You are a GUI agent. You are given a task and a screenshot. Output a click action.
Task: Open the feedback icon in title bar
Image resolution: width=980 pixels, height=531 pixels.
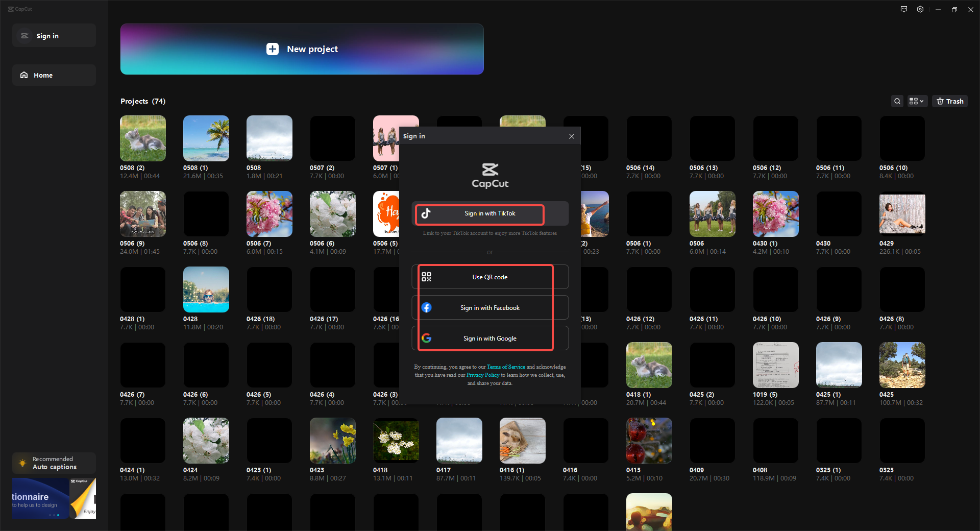tap(904, 9)
